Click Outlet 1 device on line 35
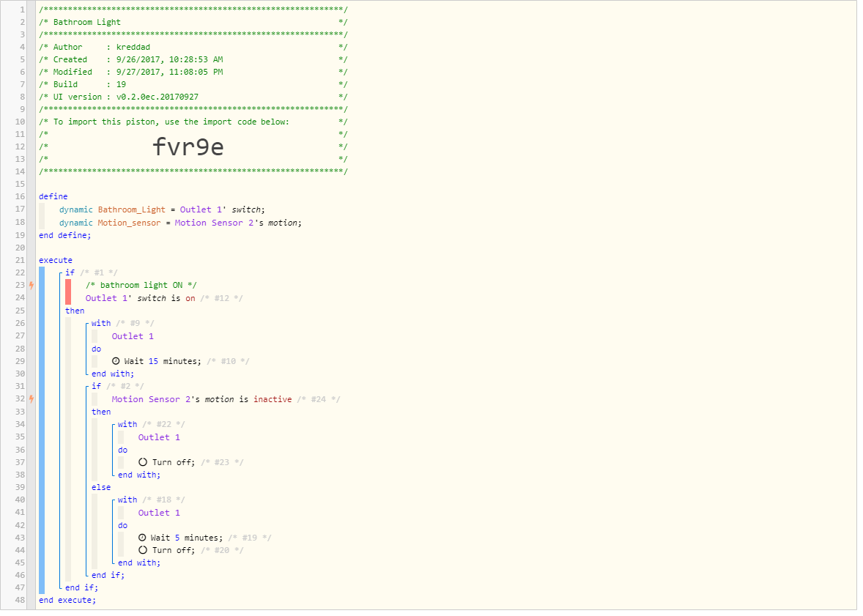This screenshot has height=616, width=863. 159,437
